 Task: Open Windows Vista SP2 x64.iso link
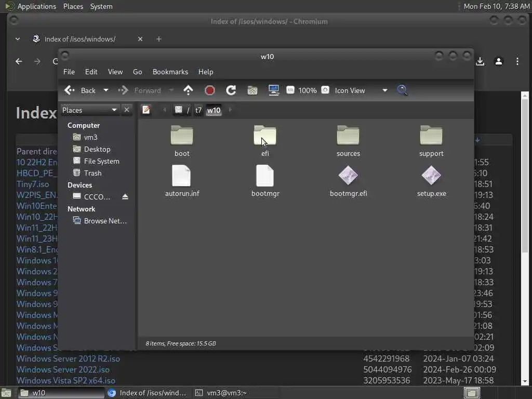(x=66, y=380)
